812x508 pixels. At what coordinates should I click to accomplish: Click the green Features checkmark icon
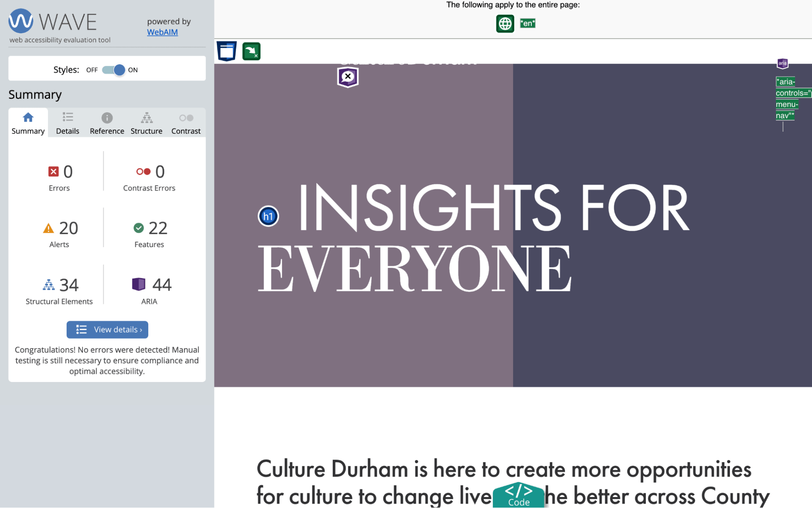[x=139, y=228]
